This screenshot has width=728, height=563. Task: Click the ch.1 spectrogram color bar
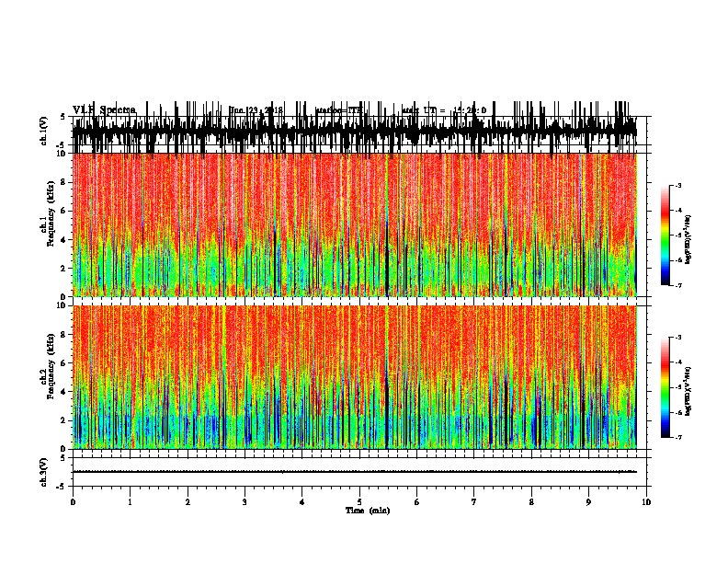[665, 236]
